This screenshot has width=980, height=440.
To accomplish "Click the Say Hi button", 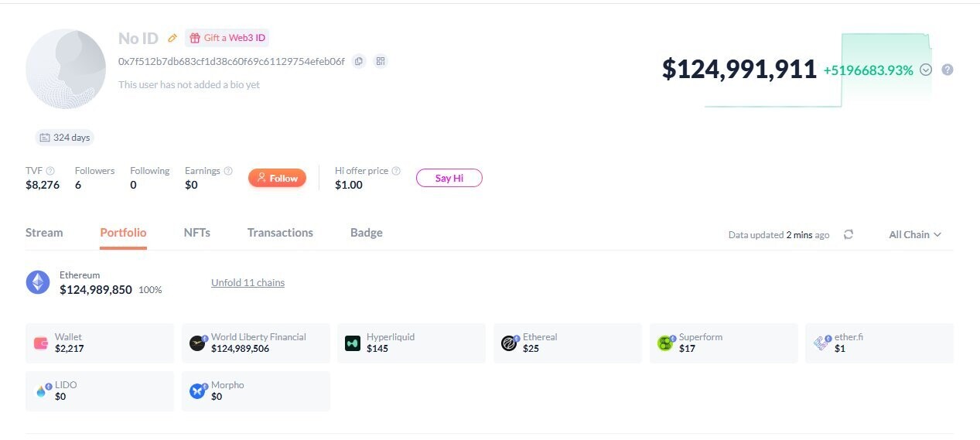I will [449, 178].
